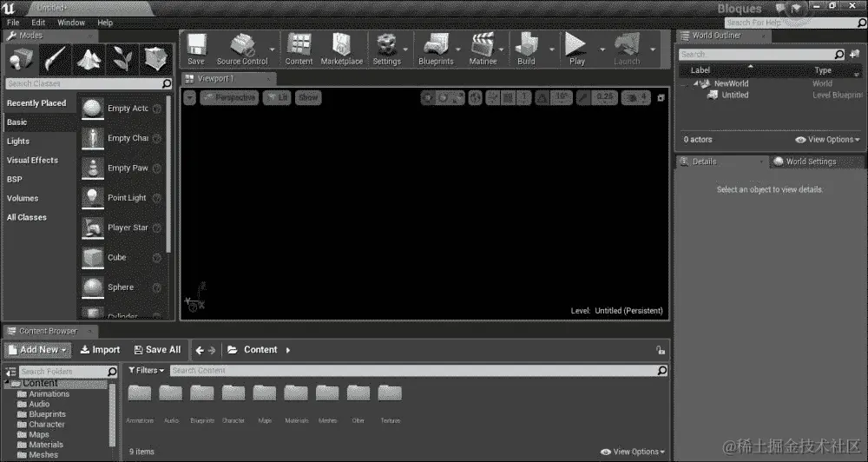This screenshot has width=868, height=462.
Task: Toggle scale snapping in the viewport toolbar
Action: [x=583, y=98]
